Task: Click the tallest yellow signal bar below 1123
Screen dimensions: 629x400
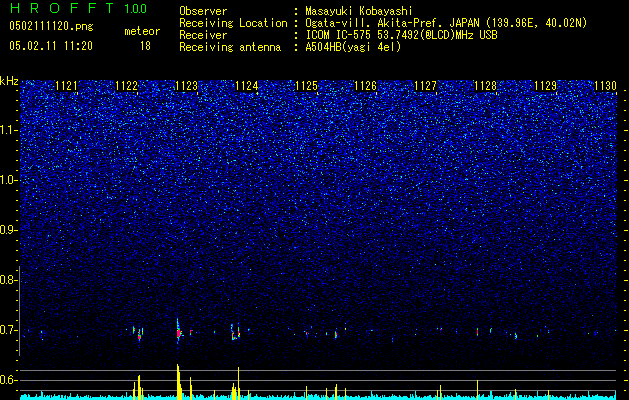Action: 178,381
